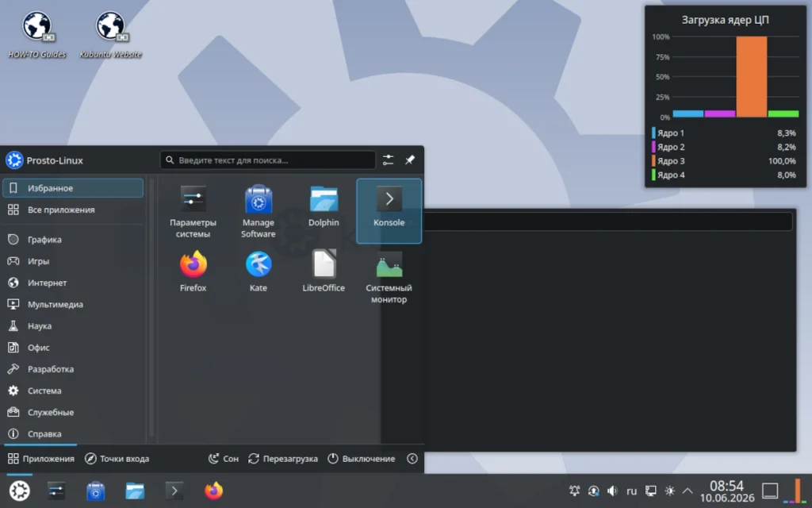The height and width of the screenshot is (508, 812).
Task: Open network connections tray icon
Action: (x=650, y=491)
